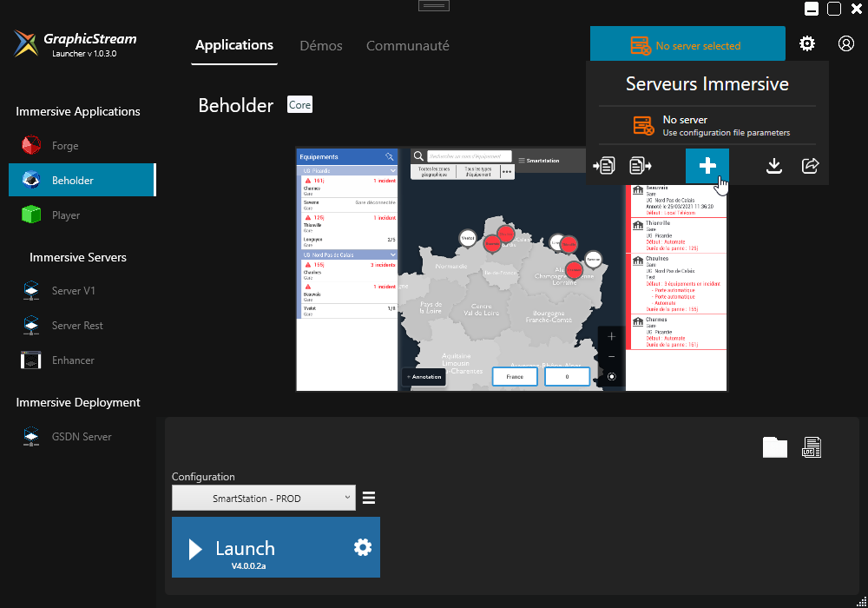This screenshot has width=868, height=608.
Task: Open launch settings gear on Launch button
Action: tap(363, 548)
